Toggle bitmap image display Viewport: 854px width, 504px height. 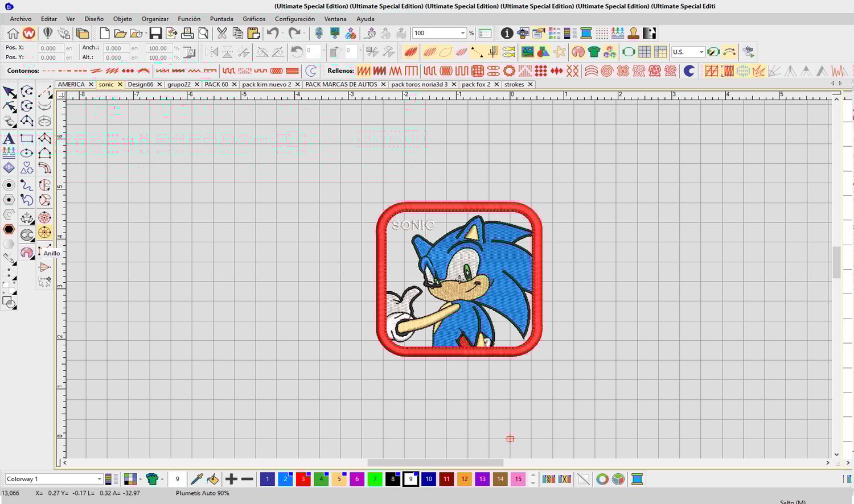[528, 52]
